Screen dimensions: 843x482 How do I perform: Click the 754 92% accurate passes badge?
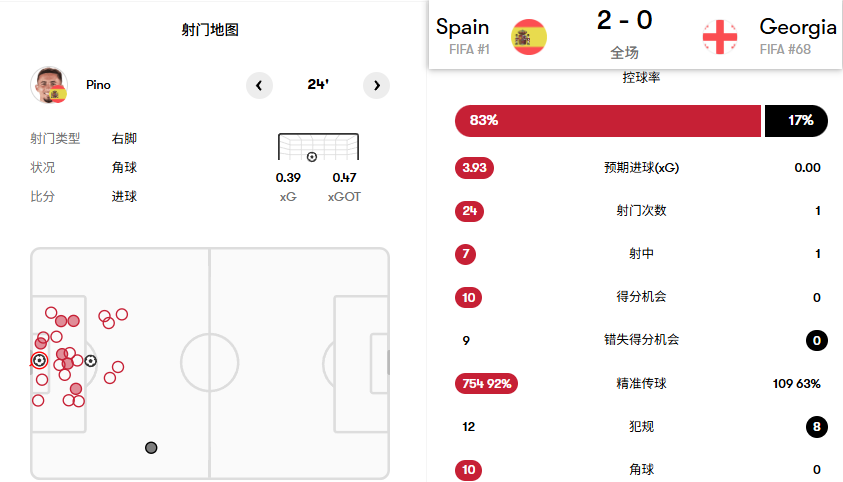(x=486, y=383)
